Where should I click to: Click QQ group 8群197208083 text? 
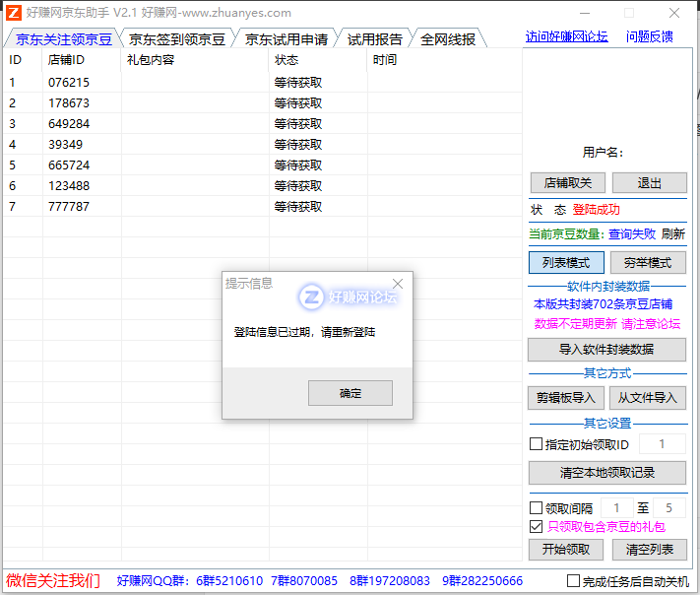pyautogui.click(x=390, y=580)
